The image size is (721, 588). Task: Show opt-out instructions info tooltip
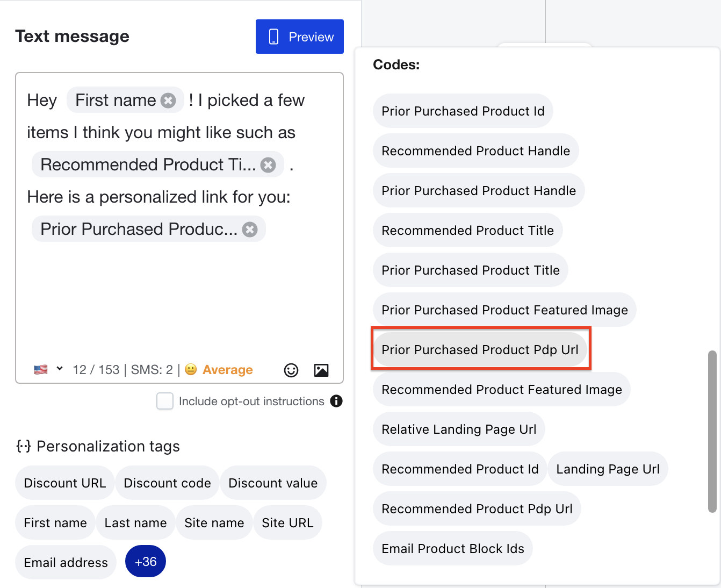click(336, 401)
